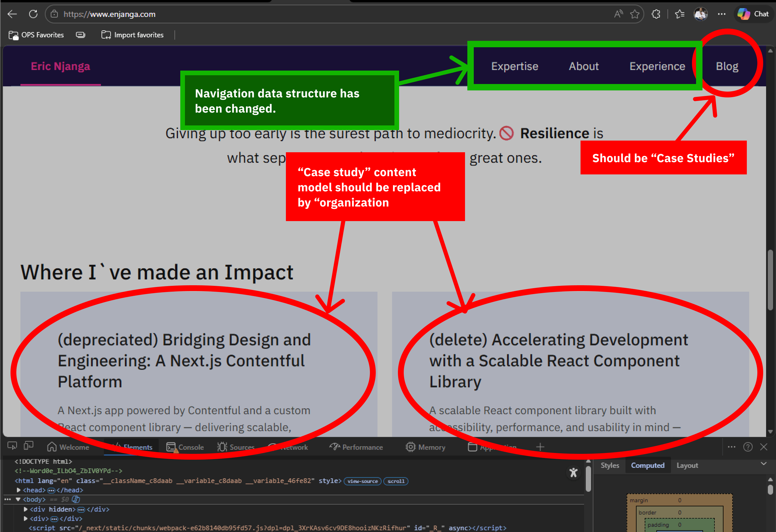
Task: Go to Eric Njanga home link
Action: point(60,66)
